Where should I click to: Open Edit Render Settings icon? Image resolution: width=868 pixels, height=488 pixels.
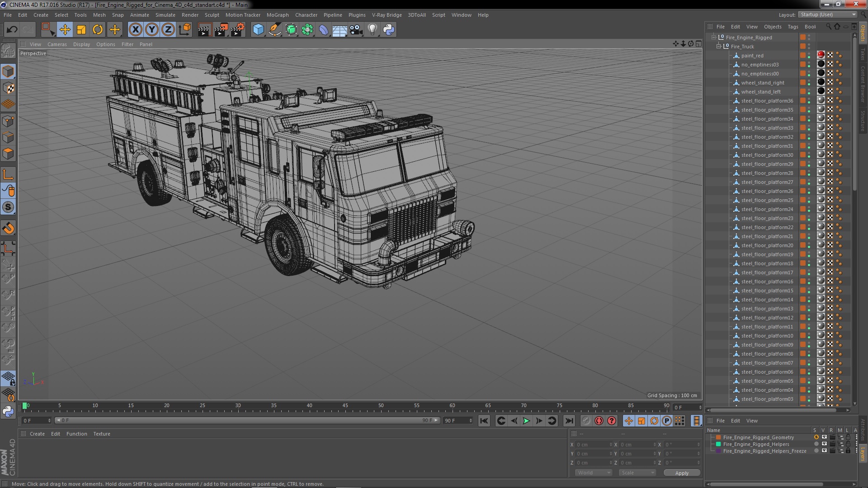(x=237, y=30)
